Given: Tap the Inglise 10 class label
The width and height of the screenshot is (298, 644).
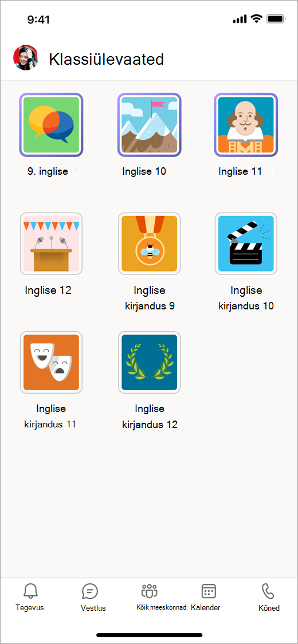Looking at the screenshot, I should (144, 171).
